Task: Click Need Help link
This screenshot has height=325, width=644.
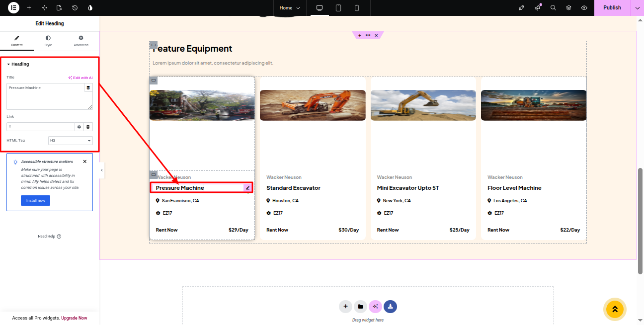Action: pos(50,237)
